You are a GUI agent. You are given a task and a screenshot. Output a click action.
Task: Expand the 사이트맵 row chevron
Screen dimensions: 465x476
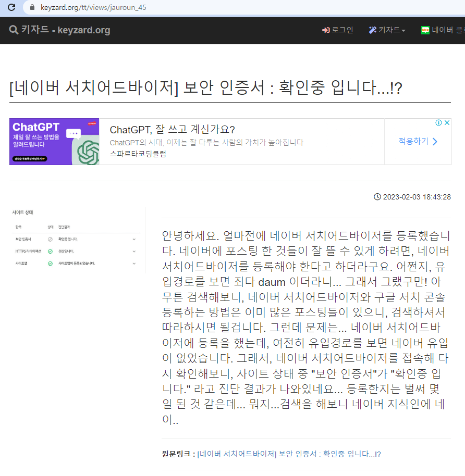(x=134, y=264)
